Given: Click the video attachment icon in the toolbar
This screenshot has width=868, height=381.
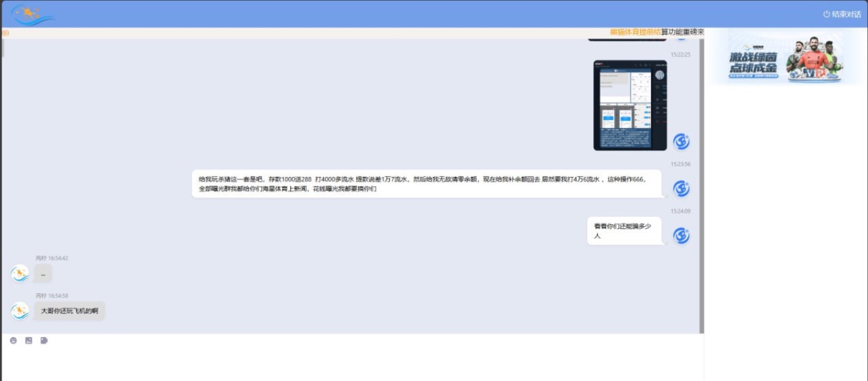Looking at the screenshot, I should [44, 341].
